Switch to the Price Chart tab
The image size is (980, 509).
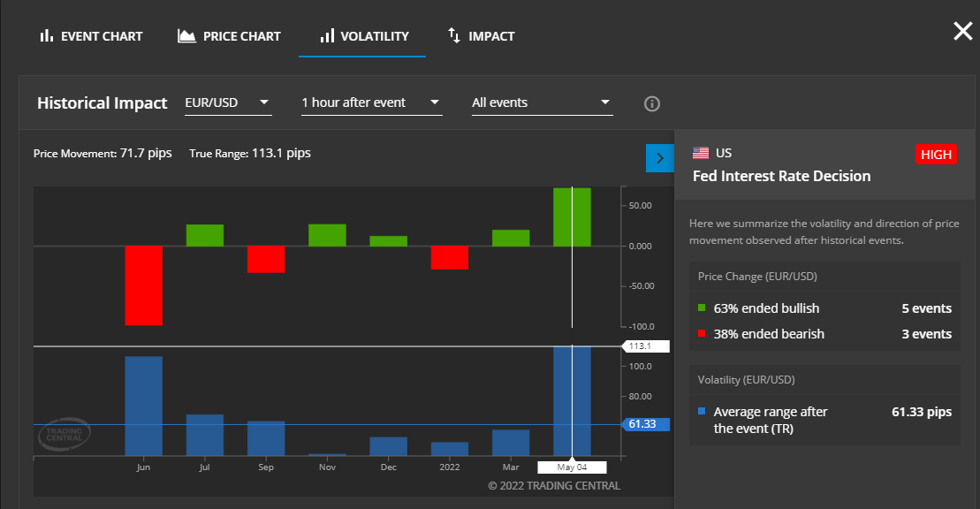pyautogui.click(x=230, y=36)
